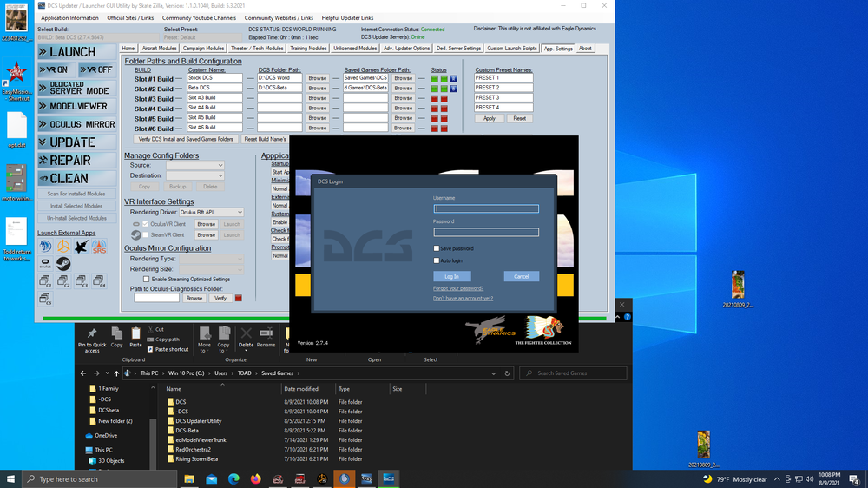Click Verify DCS Install and Saved Games Folders
This screenshot has width=868, height=488.
186,139
